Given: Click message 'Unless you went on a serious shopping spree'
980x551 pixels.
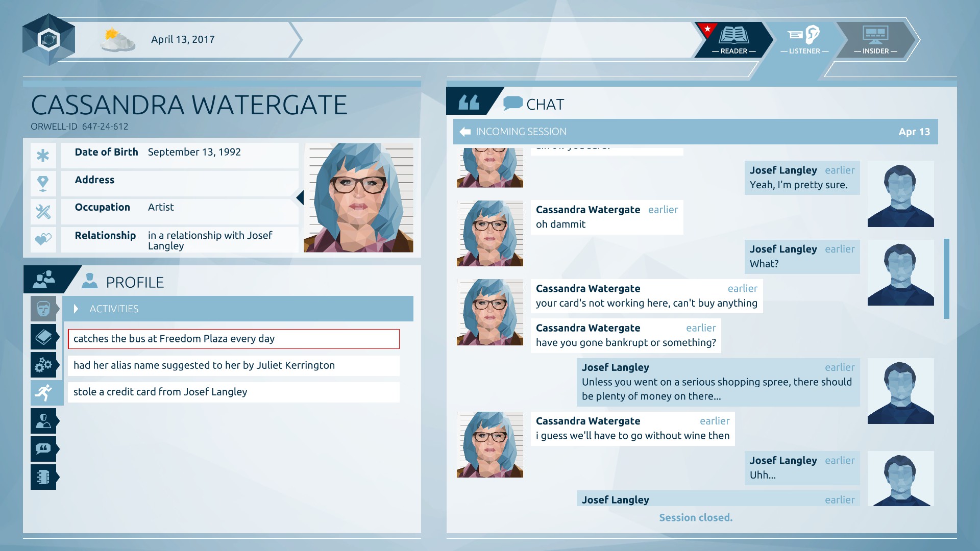Looking at the screenshot, I should tap(718, 382).
